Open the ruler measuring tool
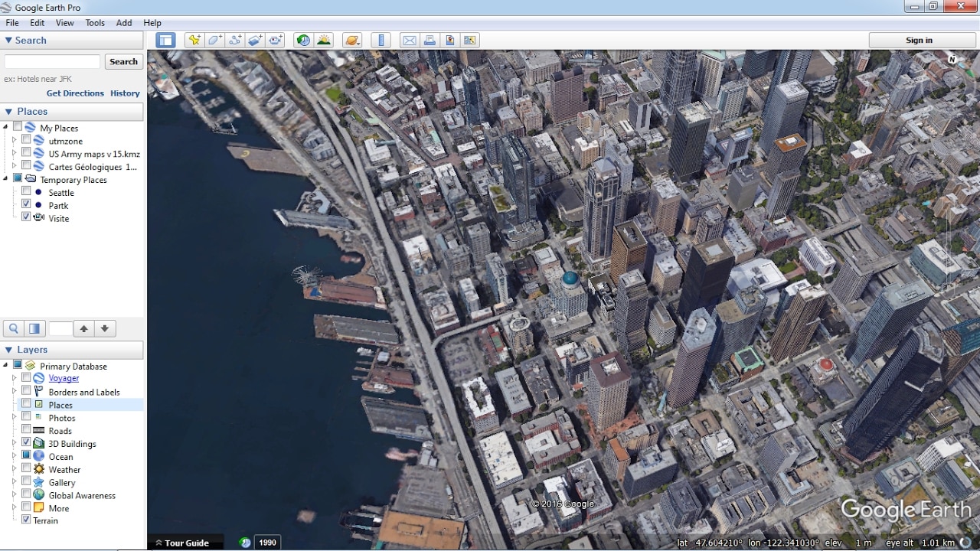980x551 pixels. (381, 41)
